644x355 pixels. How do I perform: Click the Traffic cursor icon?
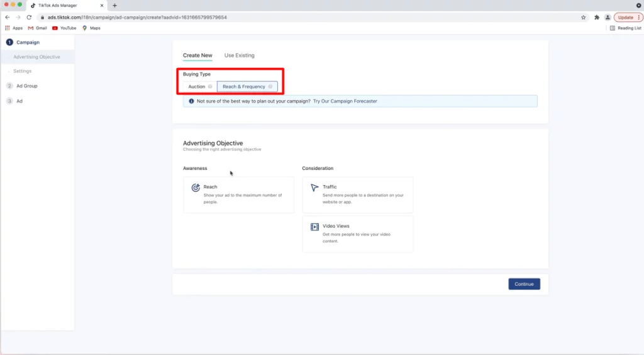tap(314, 188)
